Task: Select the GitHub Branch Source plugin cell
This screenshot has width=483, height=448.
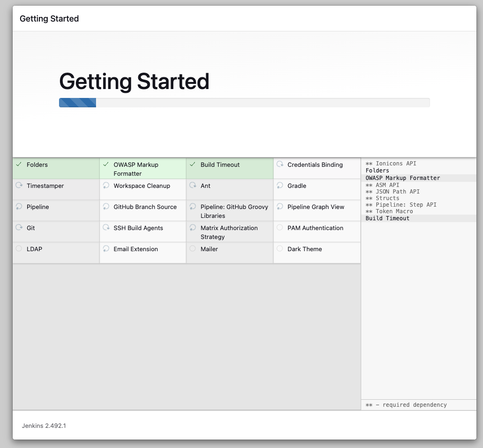Action: (143, 210)
